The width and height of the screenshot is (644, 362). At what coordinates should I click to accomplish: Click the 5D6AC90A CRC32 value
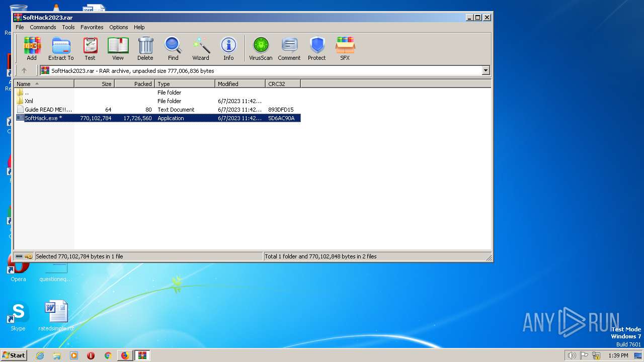click(281, 118)
